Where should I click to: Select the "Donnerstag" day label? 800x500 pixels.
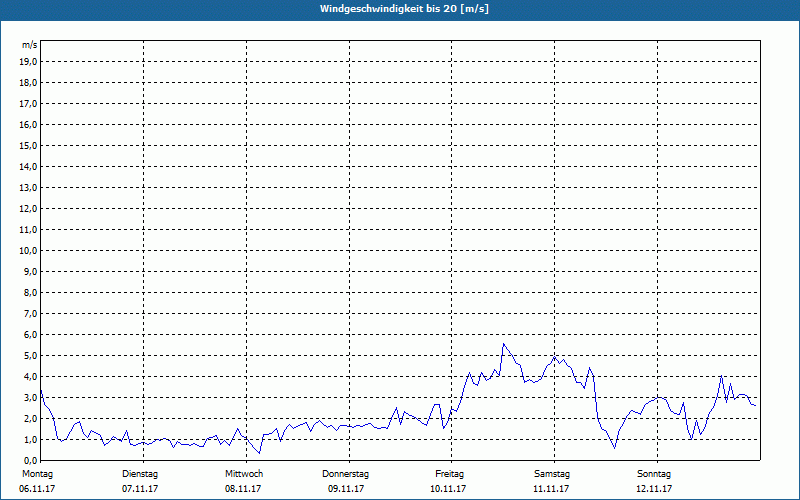tap(345, 474)
